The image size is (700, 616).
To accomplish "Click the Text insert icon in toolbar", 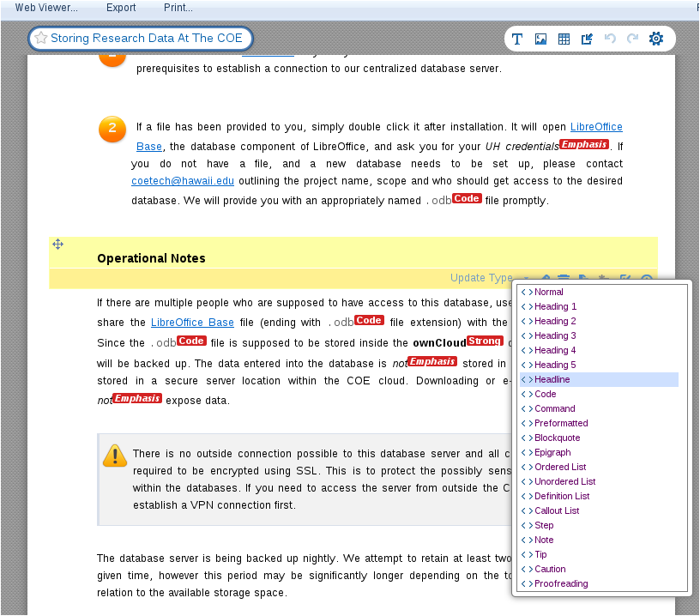I will click(517, 39).
